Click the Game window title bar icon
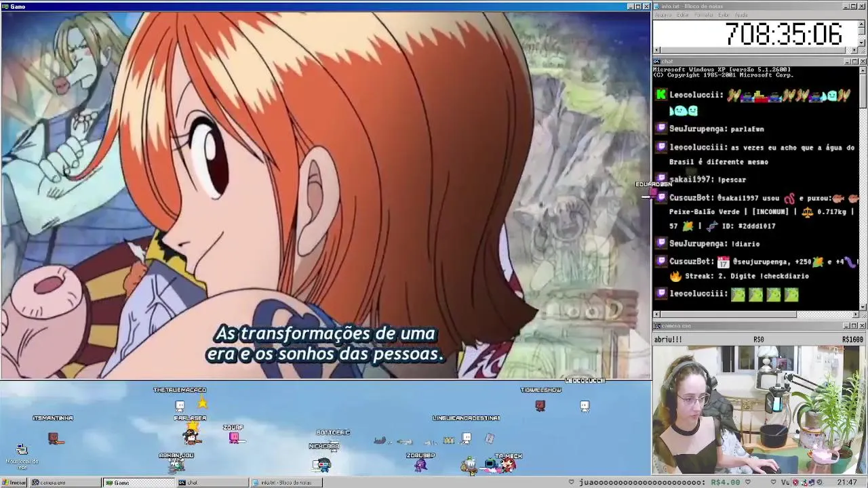This screenshot has height=488, width=868. (x=5, y=6)
